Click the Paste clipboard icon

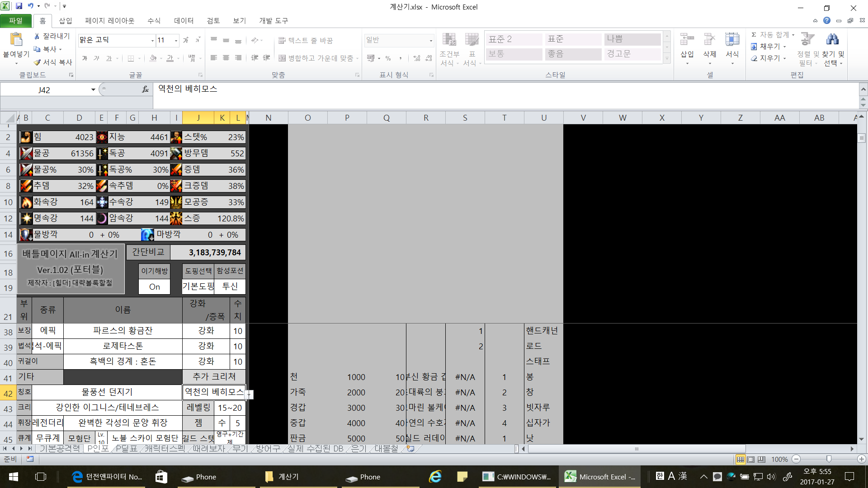pos(16,40)
